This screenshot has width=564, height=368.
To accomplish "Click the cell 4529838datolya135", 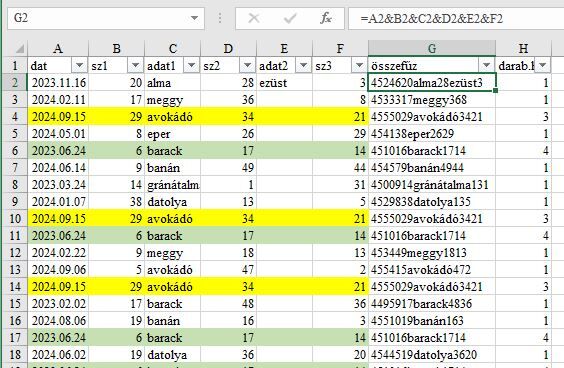I will pos(432,202).
